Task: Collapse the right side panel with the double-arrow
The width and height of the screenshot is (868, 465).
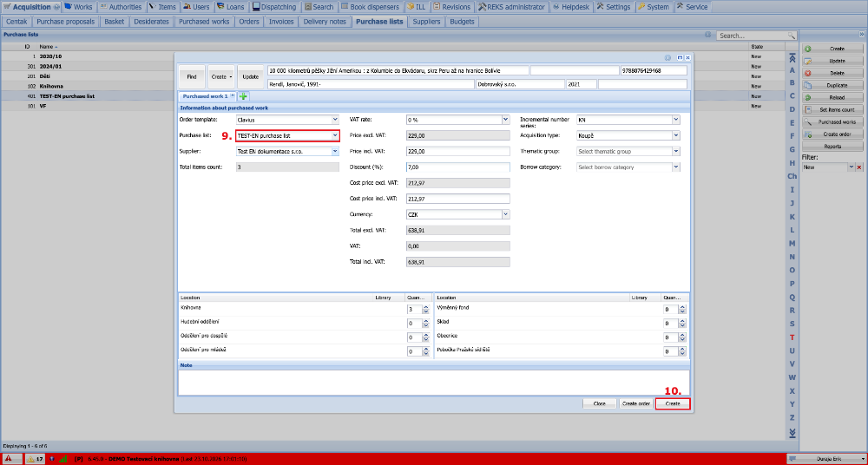Action: pos(864,35)
